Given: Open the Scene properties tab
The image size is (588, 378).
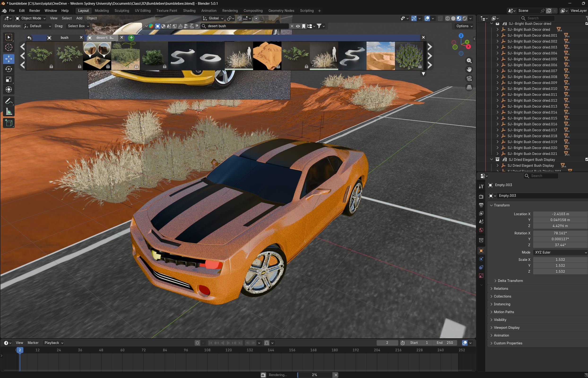Looking at the screenshot, I should (481, 222).
